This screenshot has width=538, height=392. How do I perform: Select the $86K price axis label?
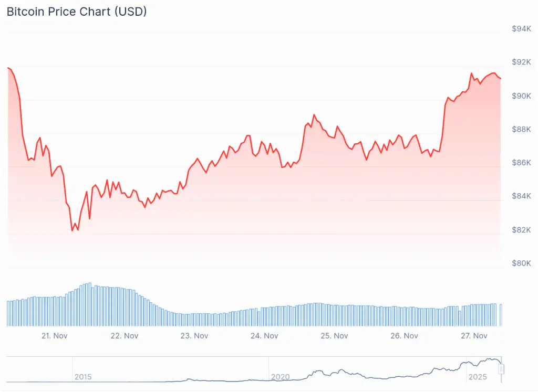[522, 163]
